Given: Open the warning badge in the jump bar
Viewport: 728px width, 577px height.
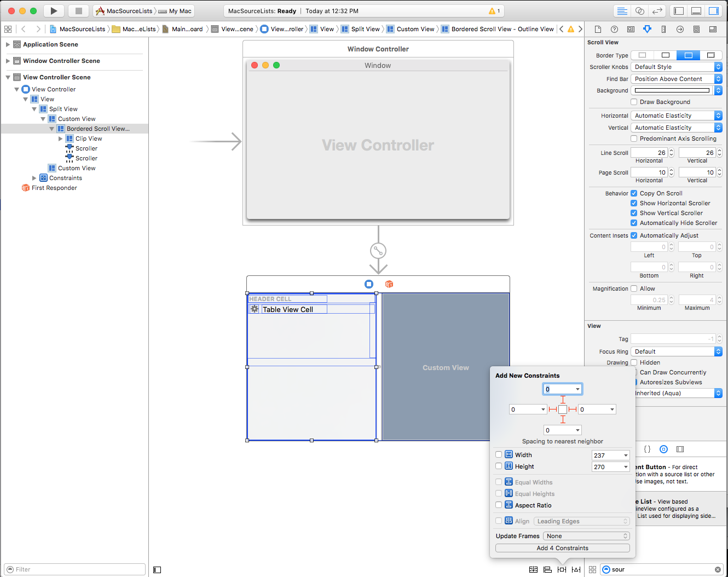Looking at the screenshot, I should (x=570, y=29).
